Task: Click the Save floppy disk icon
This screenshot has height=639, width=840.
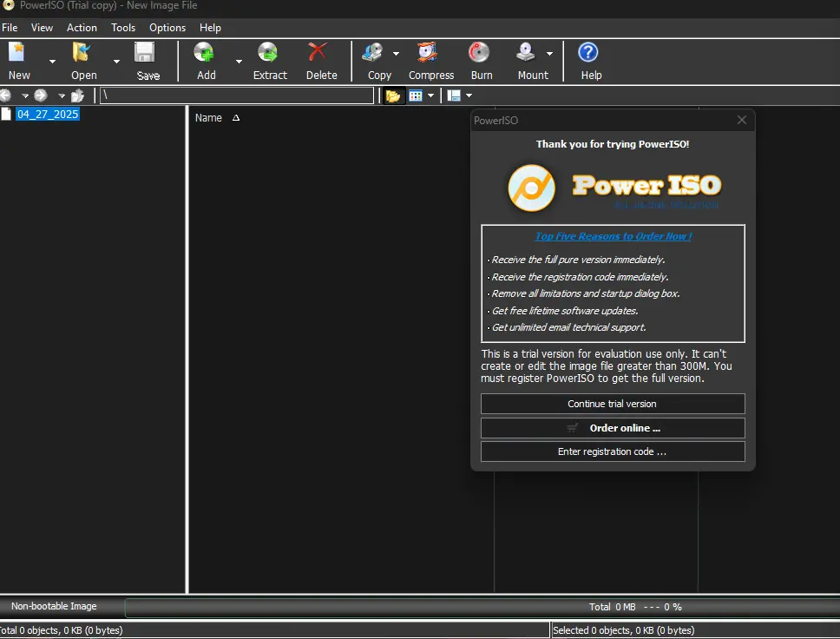Action: point(145,53)
